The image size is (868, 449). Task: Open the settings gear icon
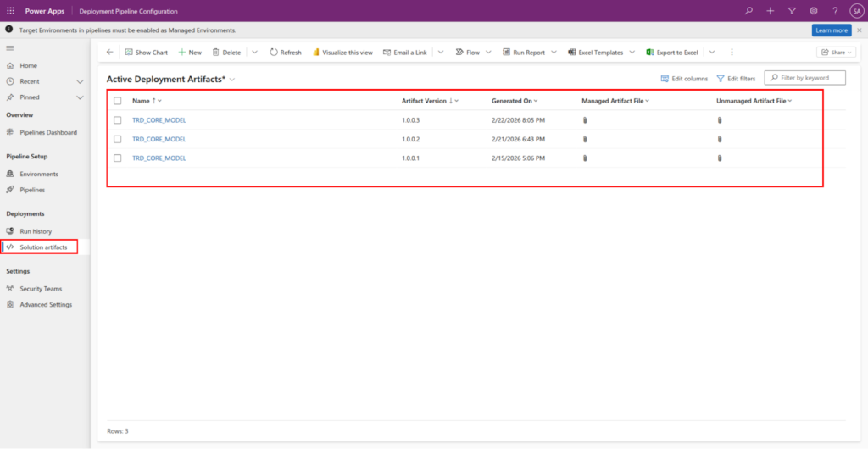(x=814, y=11)
